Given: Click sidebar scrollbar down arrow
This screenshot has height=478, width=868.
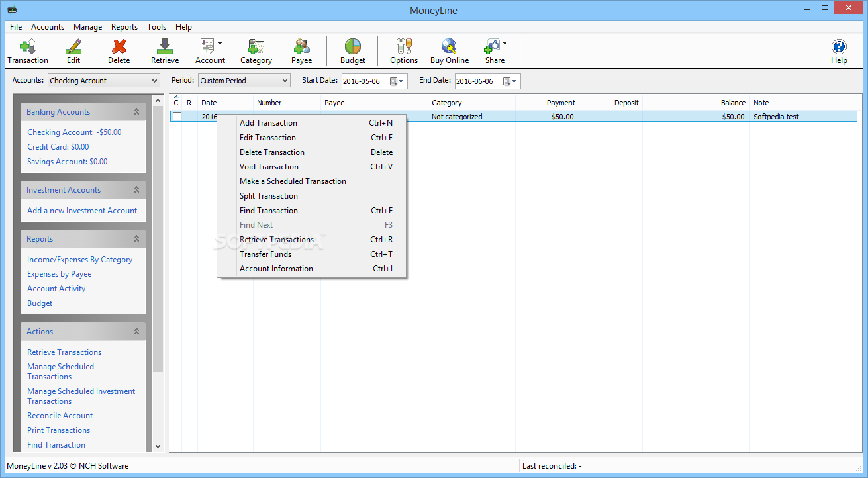Looking at the screenshot, I should pos(158,446).
